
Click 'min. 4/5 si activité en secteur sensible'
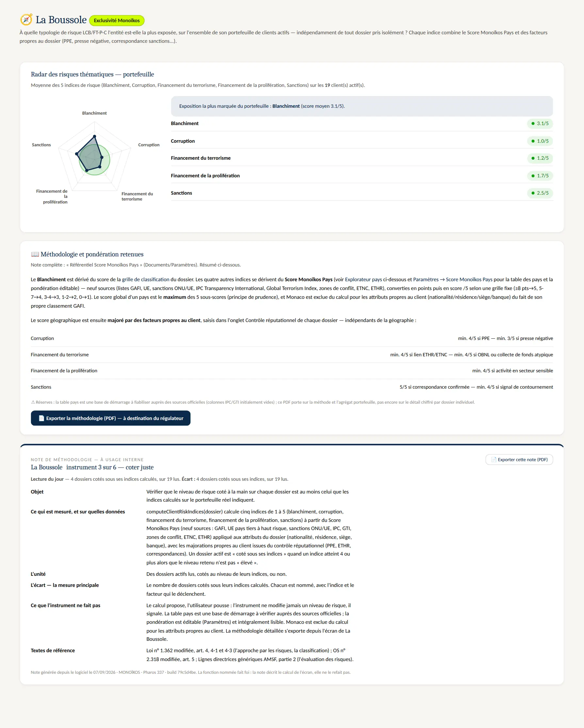pos(512,371)
